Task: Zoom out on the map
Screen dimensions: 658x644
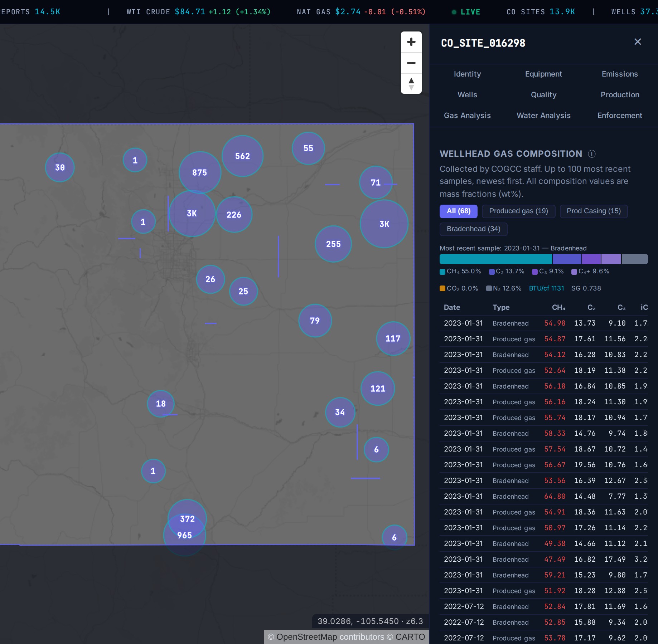Action: pos(411,63)
